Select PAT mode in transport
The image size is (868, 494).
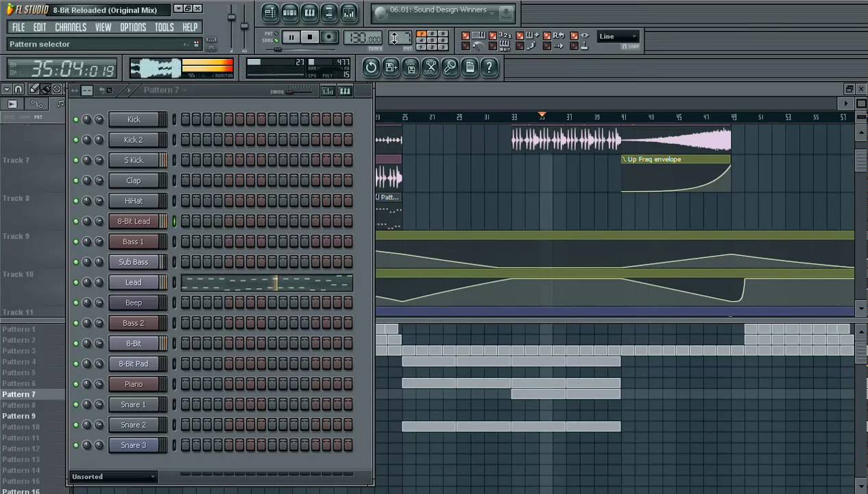[276, 33]
